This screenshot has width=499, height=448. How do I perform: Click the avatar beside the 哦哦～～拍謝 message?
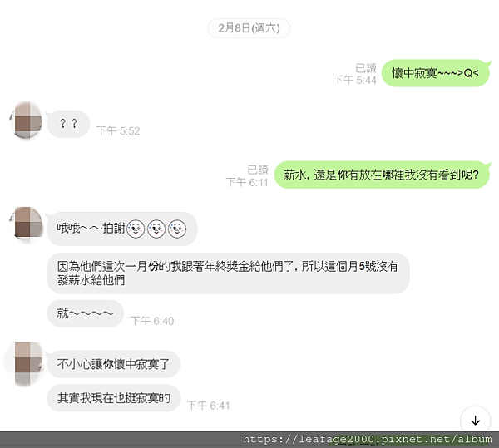[26, 224]
